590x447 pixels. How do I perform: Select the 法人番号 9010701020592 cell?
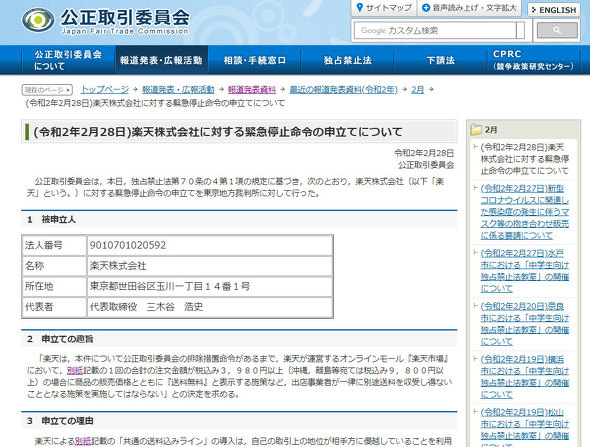pos(210,245)
